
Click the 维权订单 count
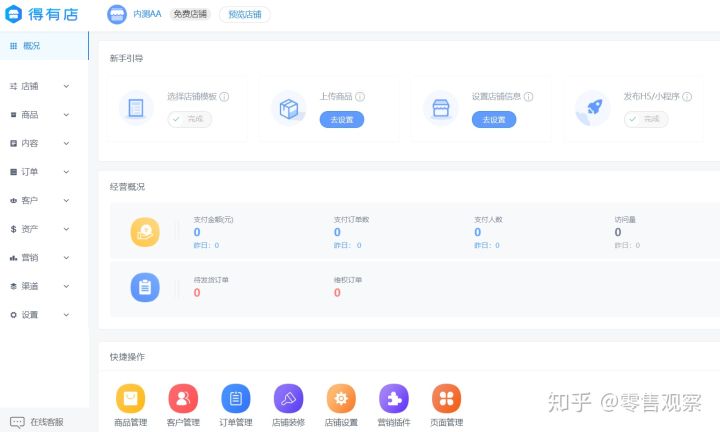click(337, 292)
